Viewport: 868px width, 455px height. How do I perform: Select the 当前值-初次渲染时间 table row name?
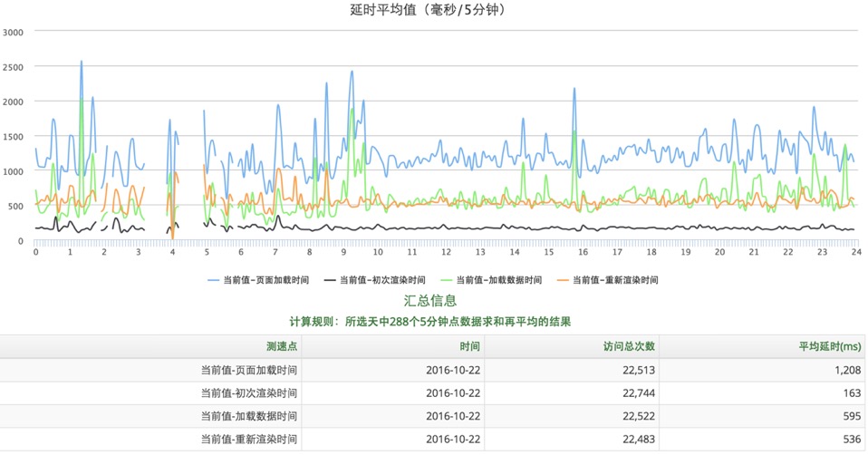(248, 393)
